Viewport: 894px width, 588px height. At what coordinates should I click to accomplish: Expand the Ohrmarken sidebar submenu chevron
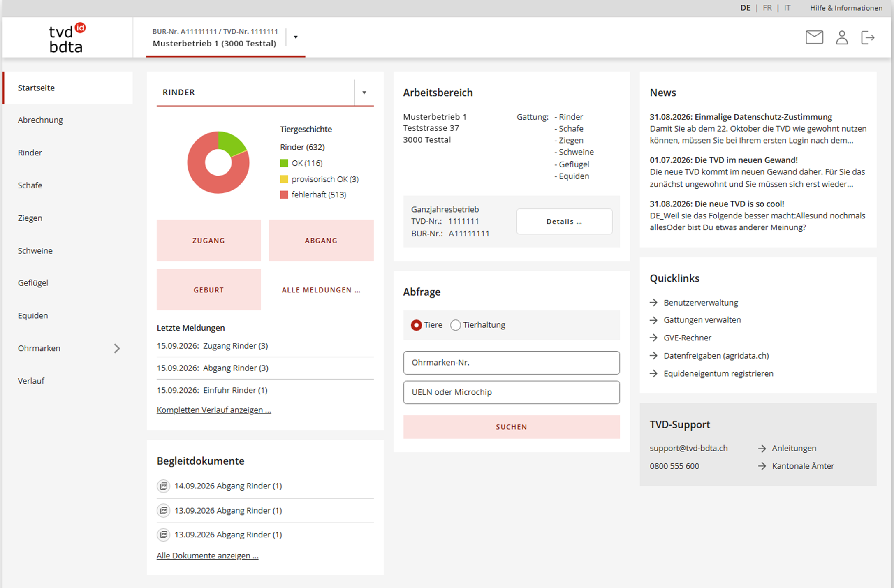click(x=117, y=349)
